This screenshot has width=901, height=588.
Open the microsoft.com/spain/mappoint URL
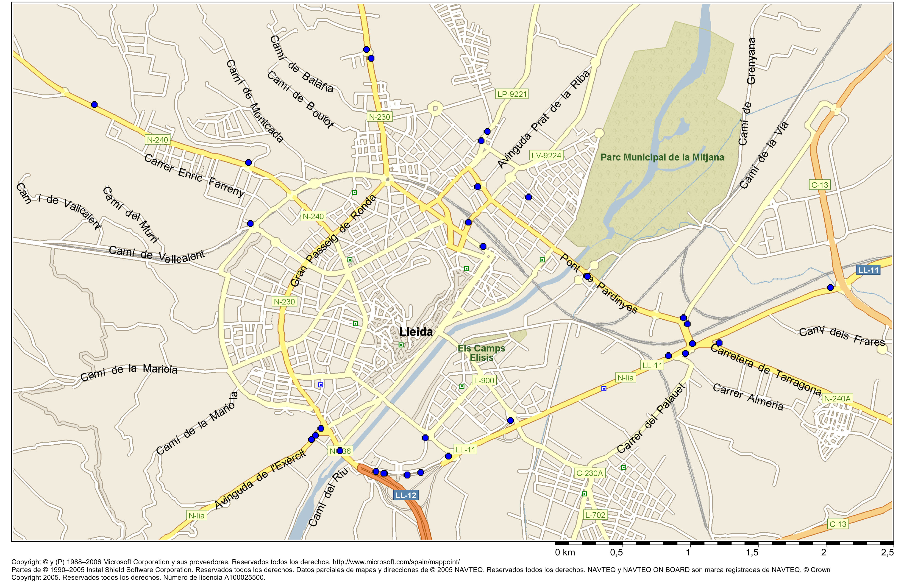(x=396, y=562)
